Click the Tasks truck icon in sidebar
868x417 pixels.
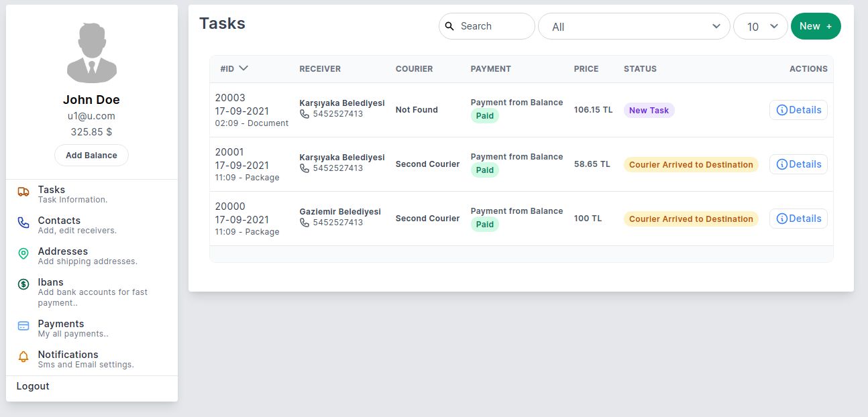(23, 192)
